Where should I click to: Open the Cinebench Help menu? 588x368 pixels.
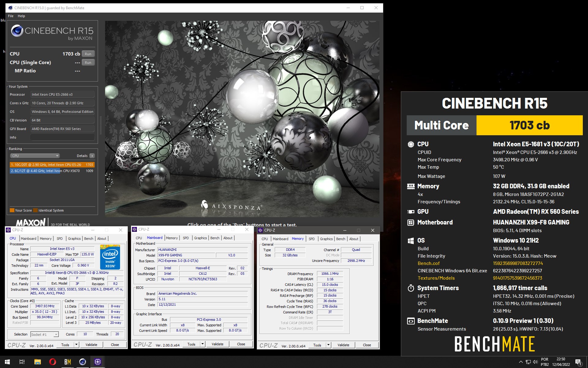coord(21,16)
